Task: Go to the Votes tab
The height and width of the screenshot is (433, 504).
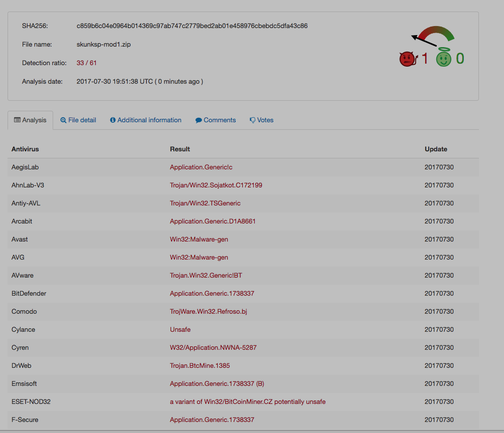Action: 262,120
